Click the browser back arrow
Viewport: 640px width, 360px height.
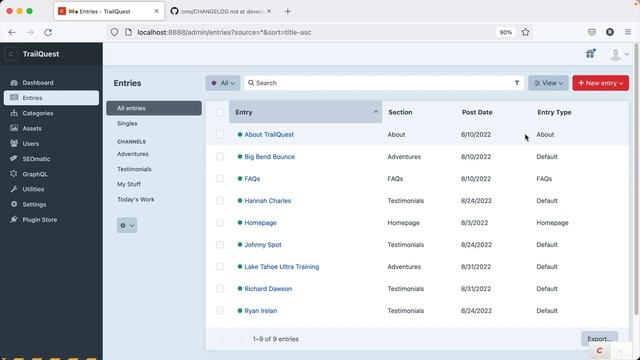(12, 32)
